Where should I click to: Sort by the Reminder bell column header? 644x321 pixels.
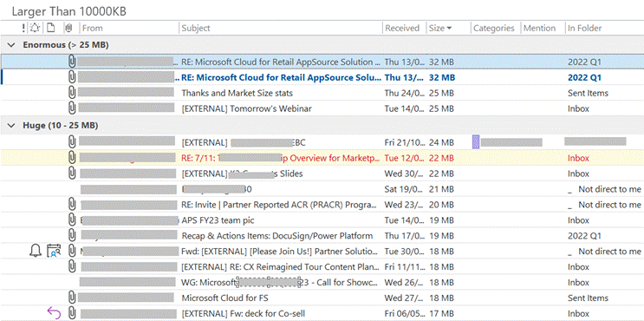pyautogui.click(x=35, y=28)
